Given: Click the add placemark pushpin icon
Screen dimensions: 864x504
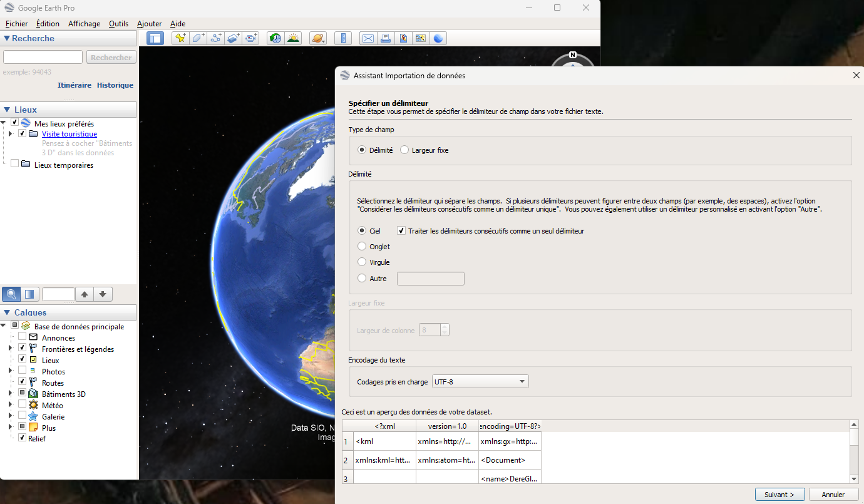Looking at the screenshot, I should coord(180,38).
